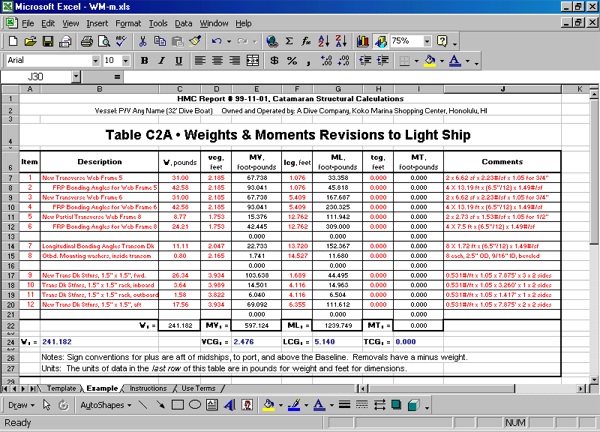Select the Rectangle drawing tool
Image resolution: width=600 pixels, height=432 pixels.
pyautogui.click(x=176, y=405)
